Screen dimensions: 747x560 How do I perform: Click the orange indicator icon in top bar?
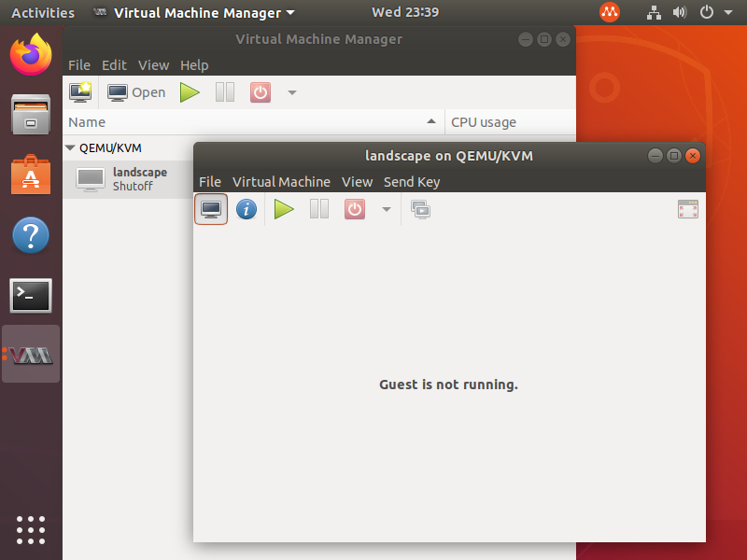click(x=610, y=12)
